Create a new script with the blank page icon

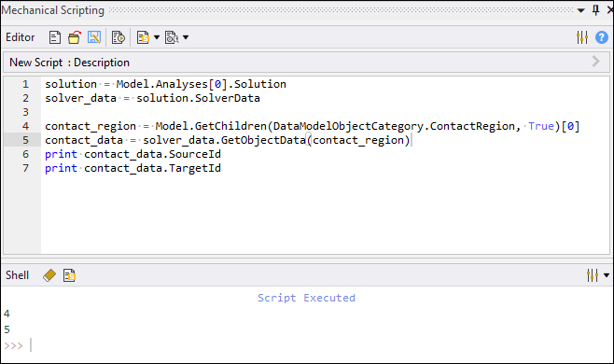point(55,37)
